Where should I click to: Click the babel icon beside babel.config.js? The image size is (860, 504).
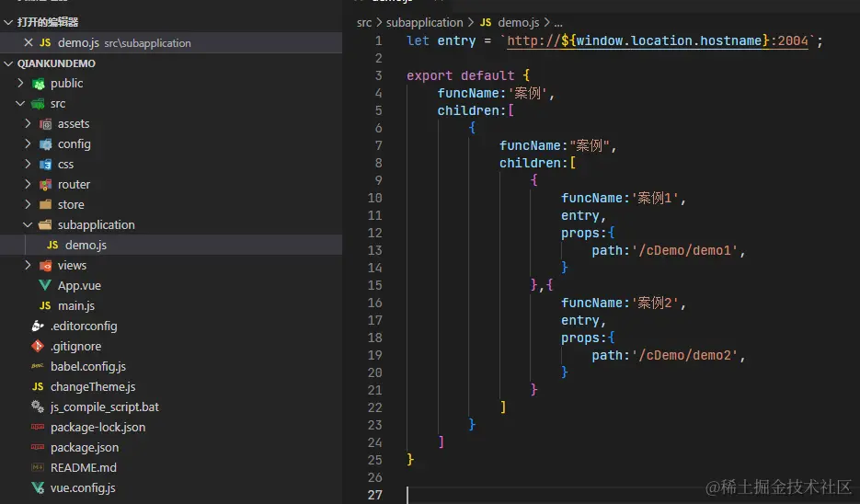click(x=38, y=366)
